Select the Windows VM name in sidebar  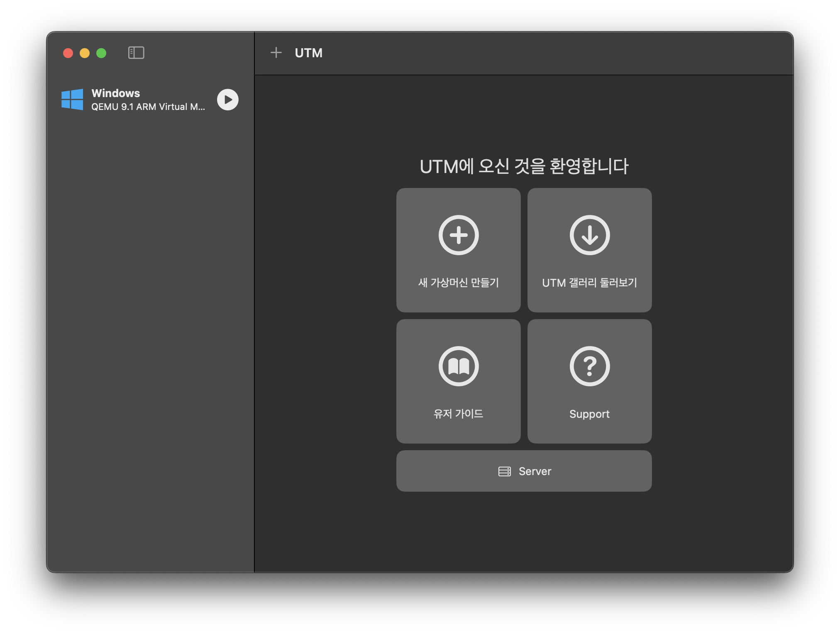coord(116,93)
